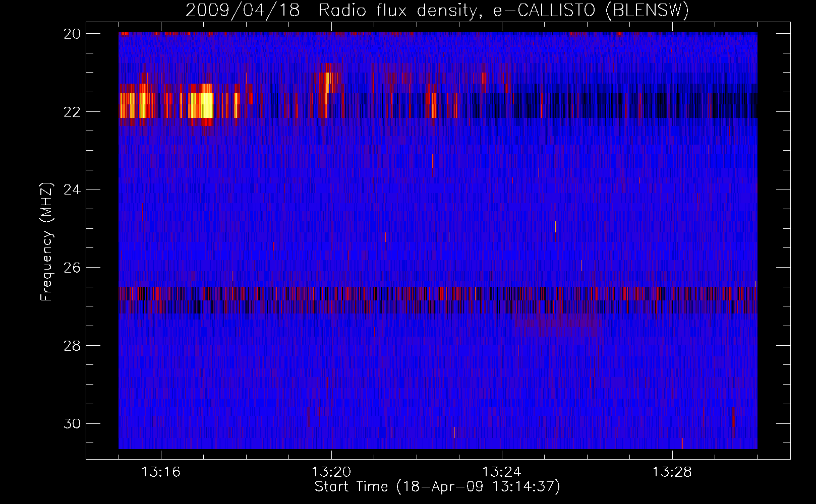Click the 30 frequency tick label
This screenshot has height=504, width=816.
pos(72,424)
